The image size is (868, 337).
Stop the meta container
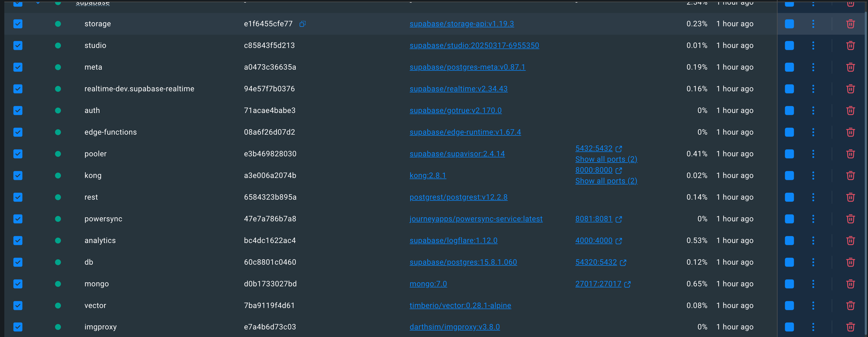789,67
